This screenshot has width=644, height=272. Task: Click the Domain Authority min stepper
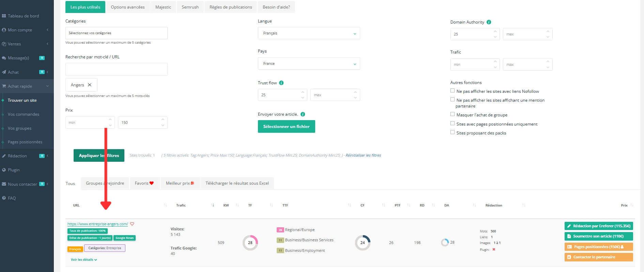[x=495, y=34]
